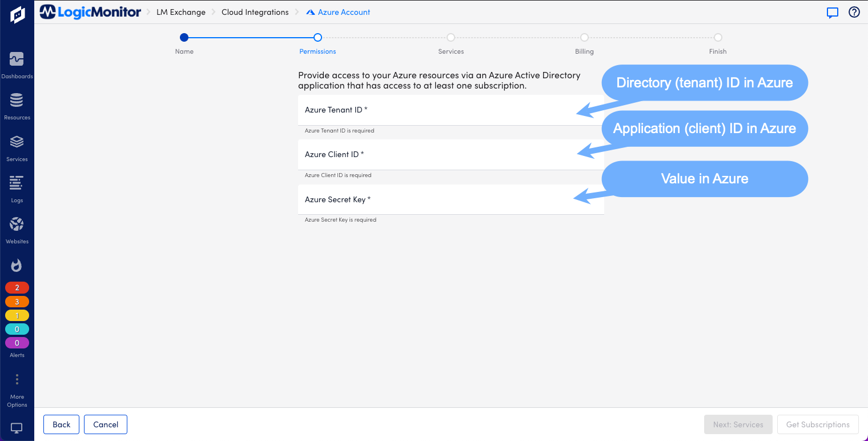868x441 pixels.
Task: Click Next: Services button
Action: coord(738,424)
